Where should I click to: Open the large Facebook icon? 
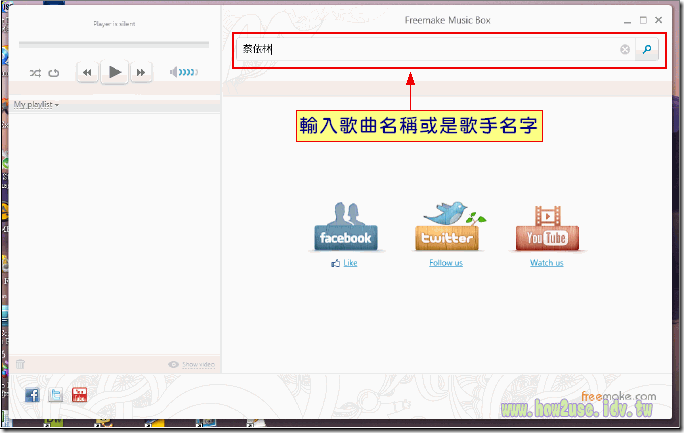[x=343, y=227]
